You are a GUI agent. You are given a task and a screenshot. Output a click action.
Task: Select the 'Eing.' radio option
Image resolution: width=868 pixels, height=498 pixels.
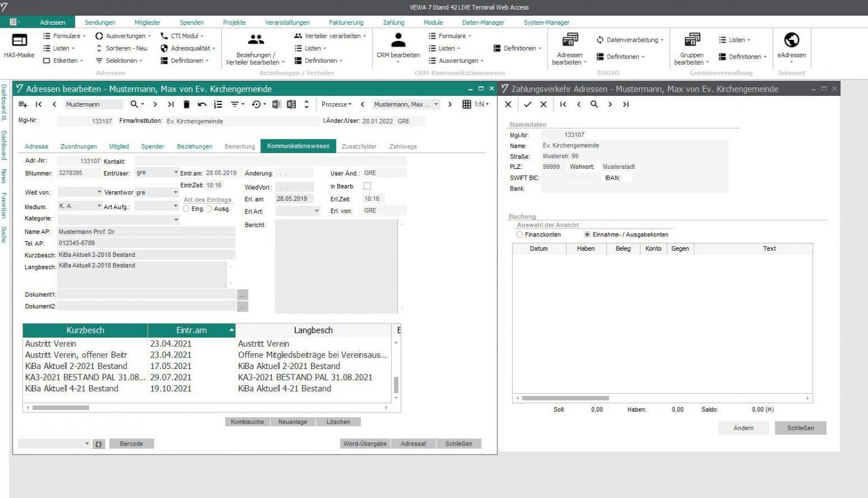pos(186,209)
